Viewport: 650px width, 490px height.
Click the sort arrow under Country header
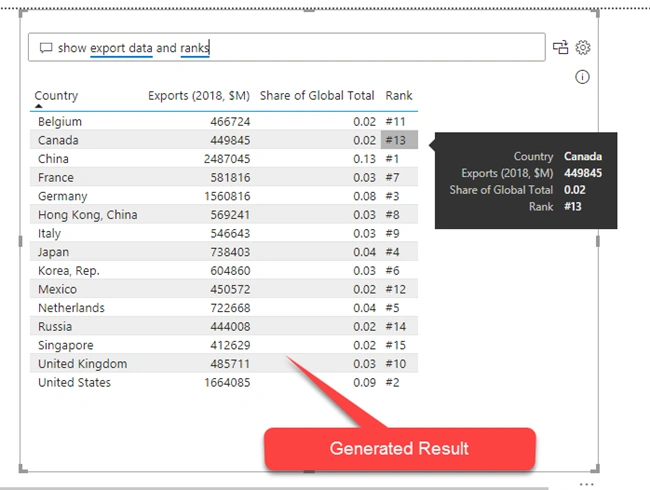(39, 106)
